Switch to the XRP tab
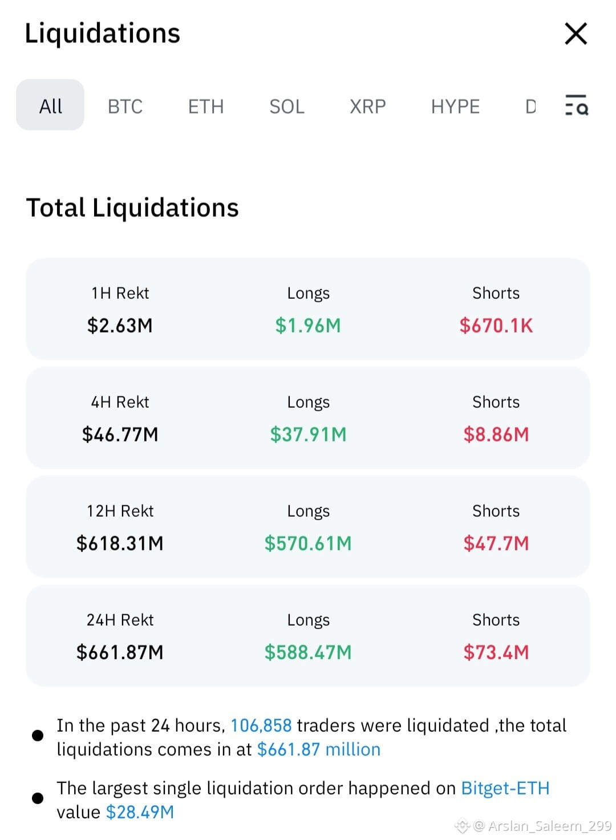 (368, 106)
